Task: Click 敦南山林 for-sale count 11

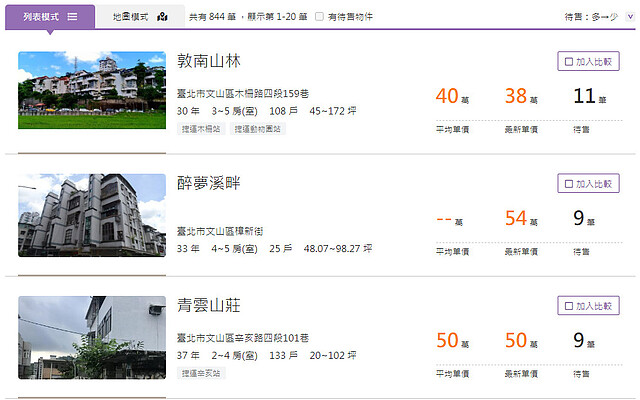Action: tap(590, 96)
